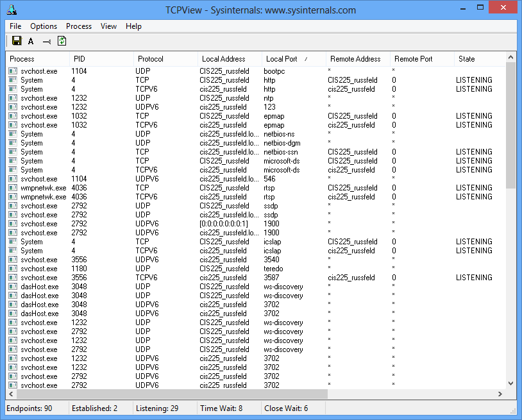Click the icon of the bootpc svchost.exe row

13,71
